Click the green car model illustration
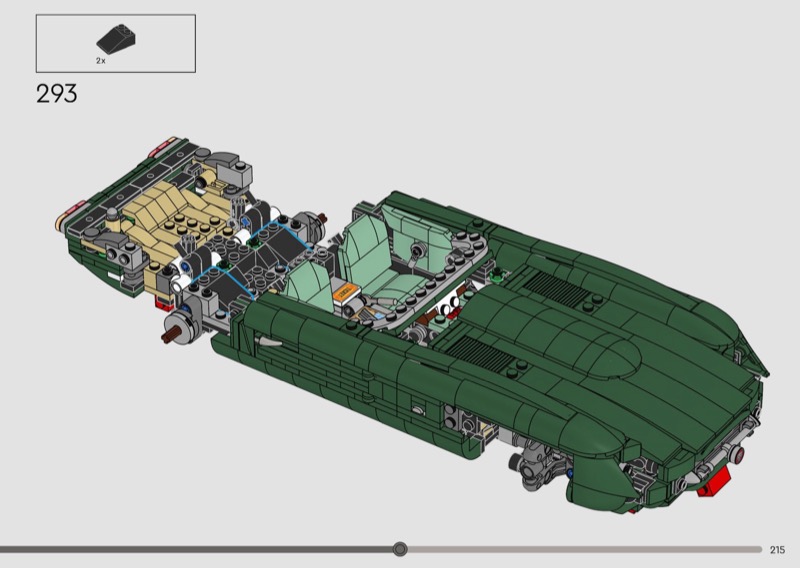 click(411, 324)
